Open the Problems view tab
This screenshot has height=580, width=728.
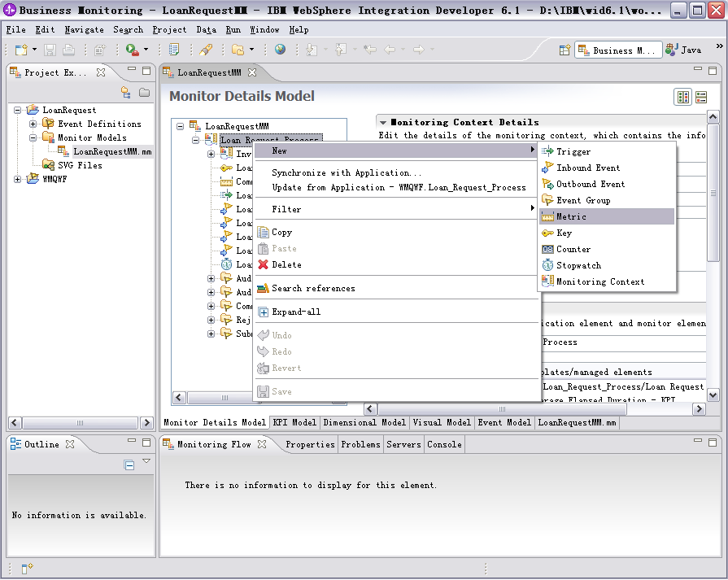[361, 444]
